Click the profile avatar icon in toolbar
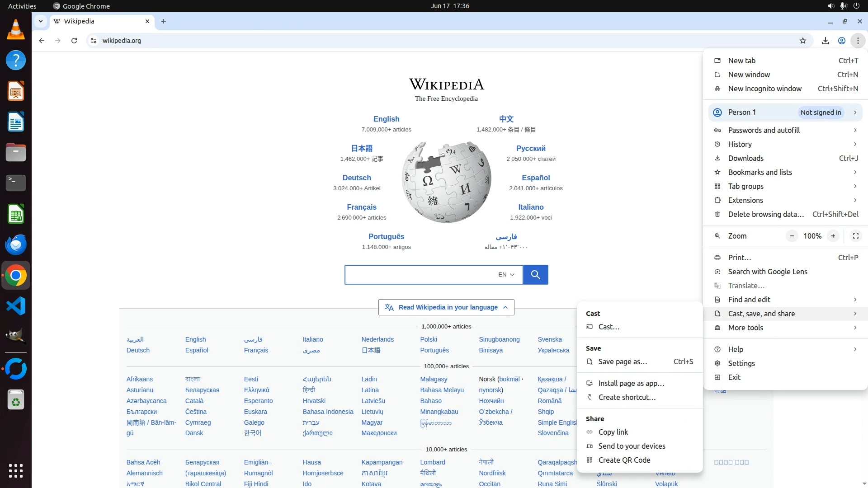Image resolution: width=868 pixels, height=488 pixels. click(842, 41)
